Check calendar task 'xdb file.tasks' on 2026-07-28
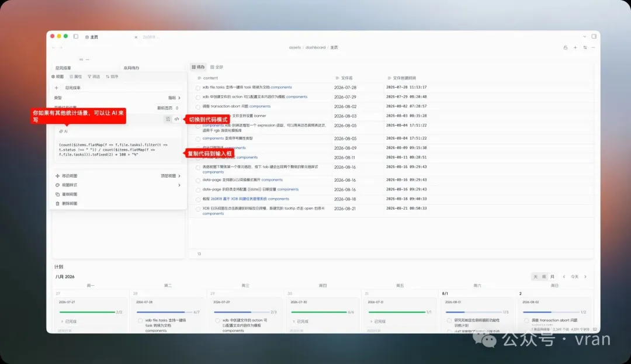Screen dimensions: 631x364 pyautogui.click(x=140, y=321)
